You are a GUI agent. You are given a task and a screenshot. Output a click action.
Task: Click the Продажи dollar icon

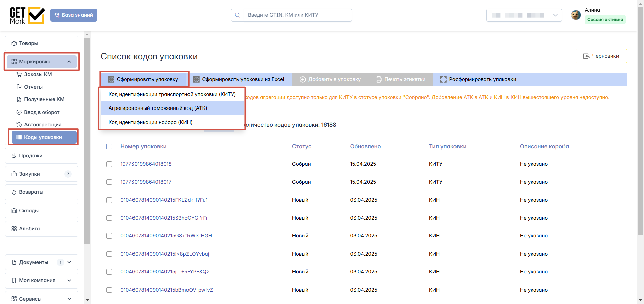(14, 156)
